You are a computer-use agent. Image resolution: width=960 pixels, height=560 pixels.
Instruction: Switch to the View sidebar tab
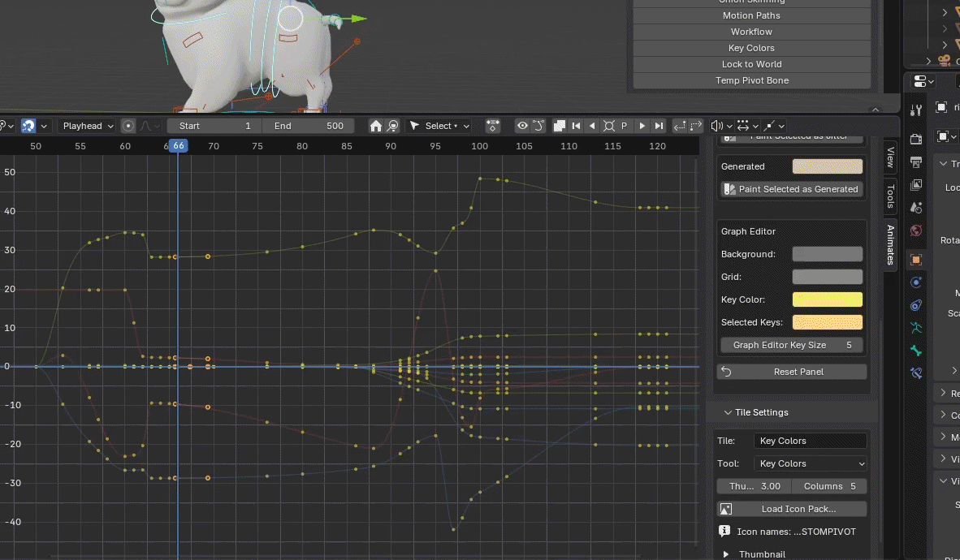pyautogui.click(x=890, y=158)
